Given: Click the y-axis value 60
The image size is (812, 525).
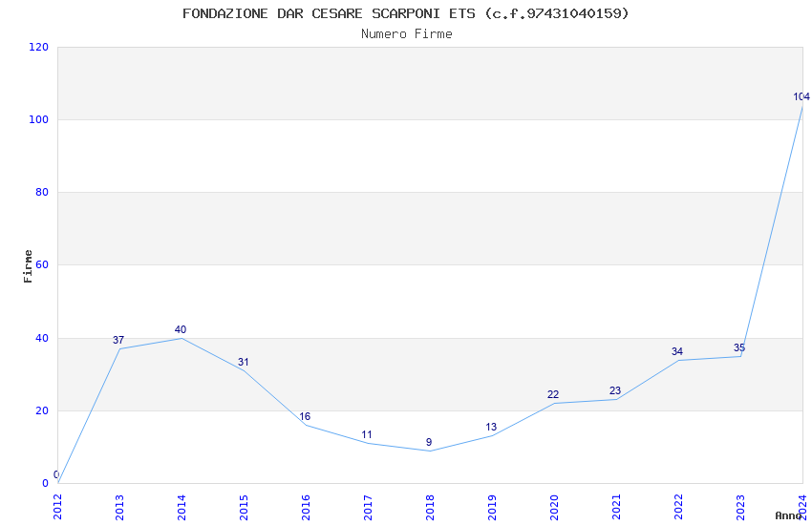Looking at the screenshot, I should click(x=42, y=264).
